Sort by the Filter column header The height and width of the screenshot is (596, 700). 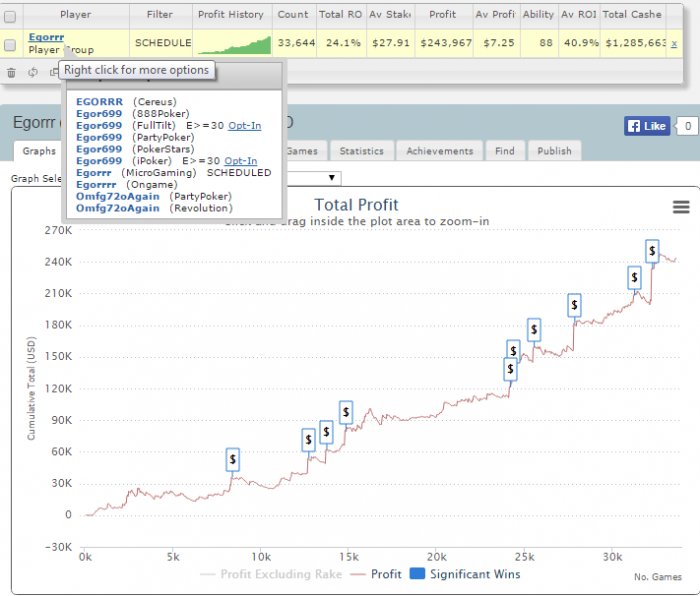click(x=160, y=14)
